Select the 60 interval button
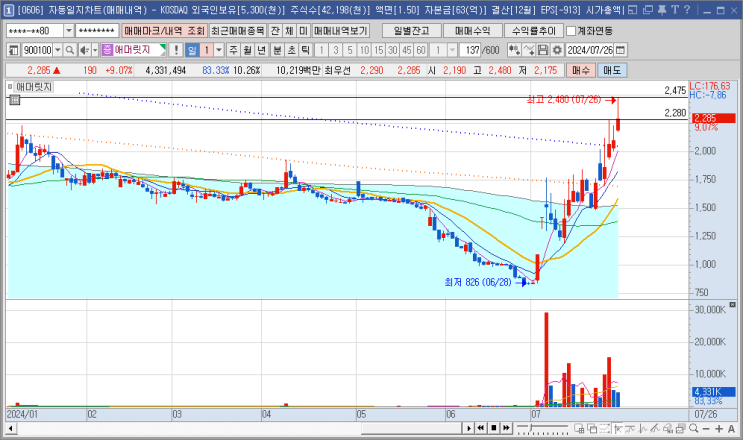 coord(421,50)
